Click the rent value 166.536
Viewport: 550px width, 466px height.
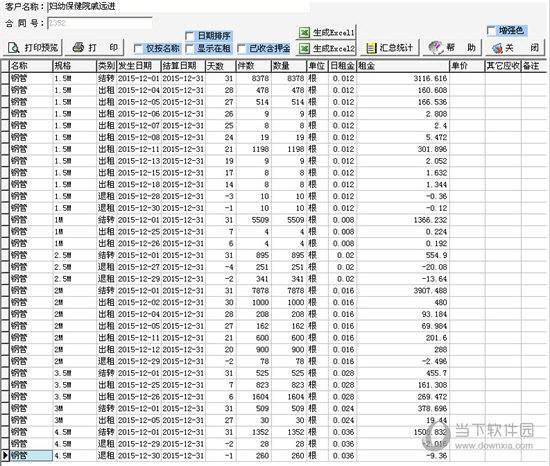pyautogui.click(x=432, y=102)
